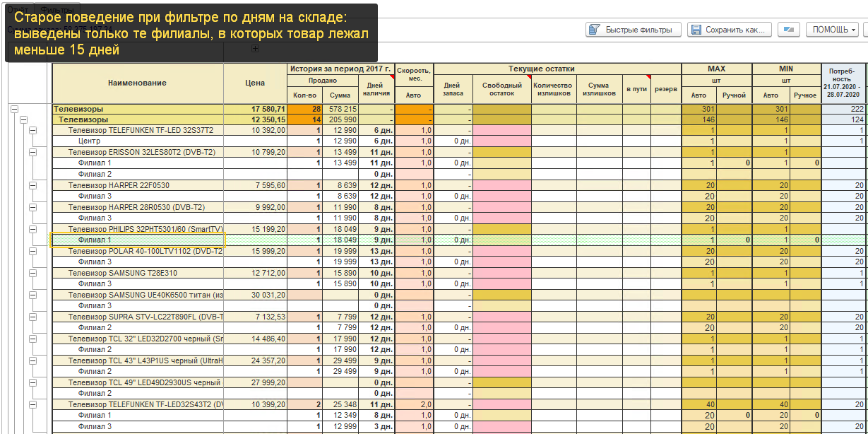This screenshot has width=868, height=434.
Task: Click the plus icon above Цена column
Action: coord(256,49)
